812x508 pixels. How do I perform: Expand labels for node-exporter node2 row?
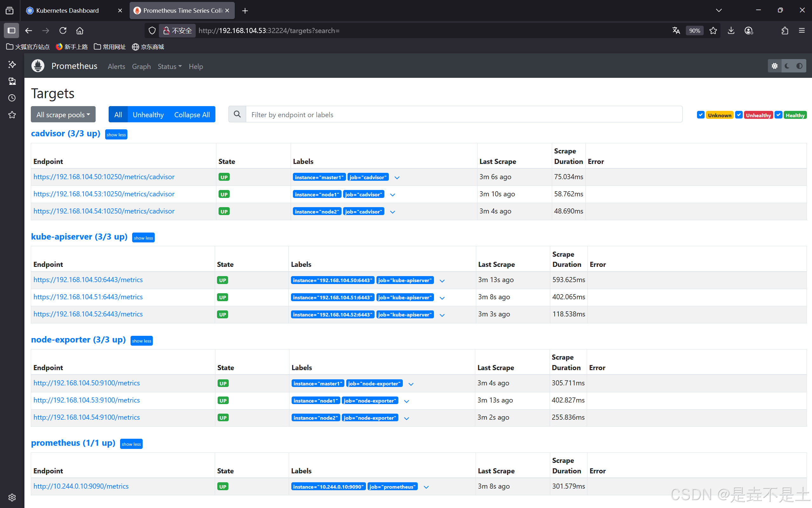[x=407, y=418]
